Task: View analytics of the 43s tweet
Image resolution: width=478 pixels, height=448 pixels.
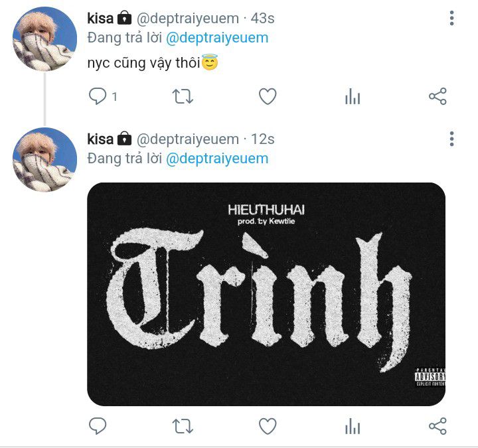Action: coord(353,96)
